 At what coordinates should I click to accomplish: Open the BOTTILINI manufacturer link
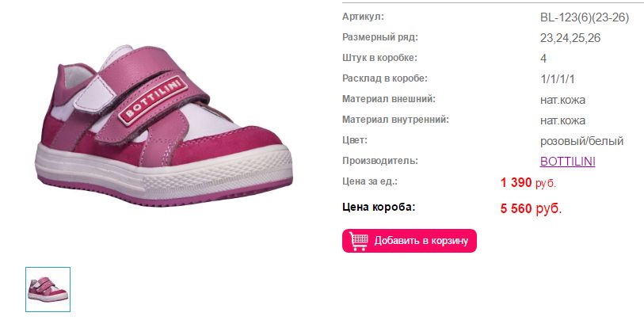tap(568, 162)
